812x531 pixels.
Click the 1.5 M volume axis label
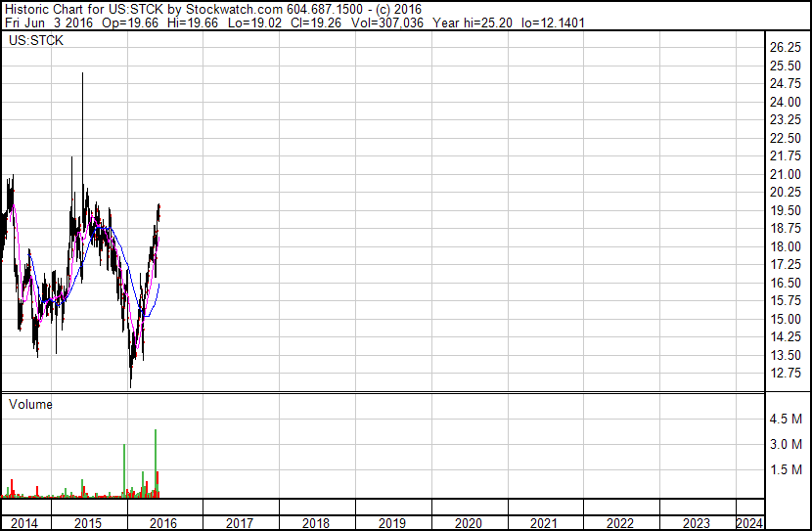pos(787,470)
